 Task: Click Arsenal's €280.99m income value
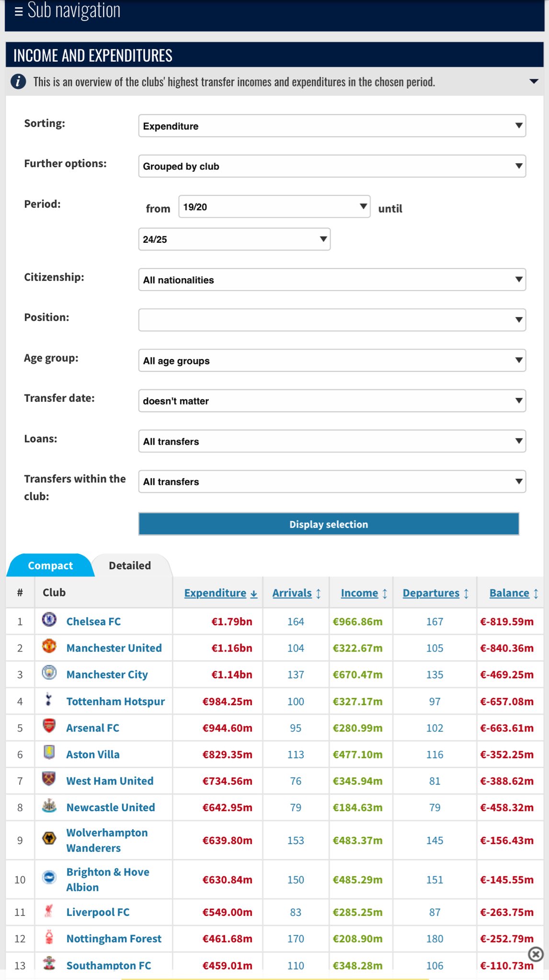click(358, 728)
